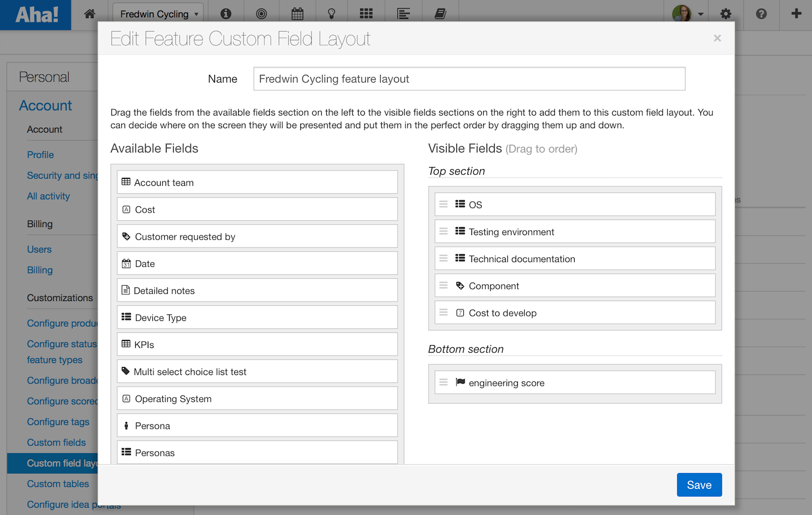Open the Releases calendar icon
812x515 pixels.
click(x=297, y=14)
